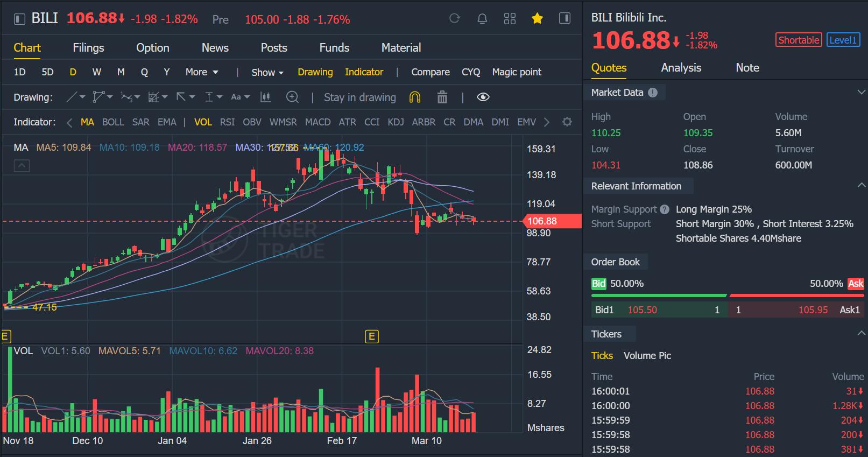This screenshot has height=457, width=868.
Task: Click the Compare button
Action: [431, 72]
